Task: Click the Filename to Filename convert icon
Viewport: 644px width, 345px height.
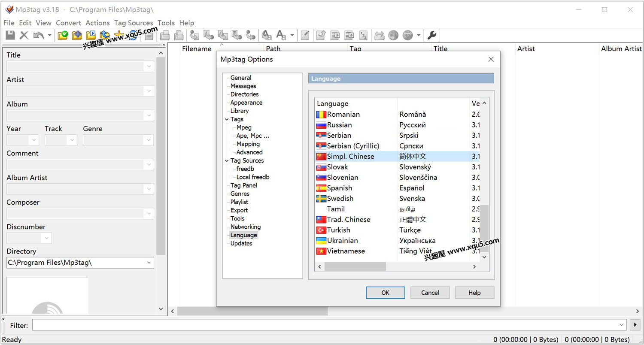Action: [x=223, y=35]
